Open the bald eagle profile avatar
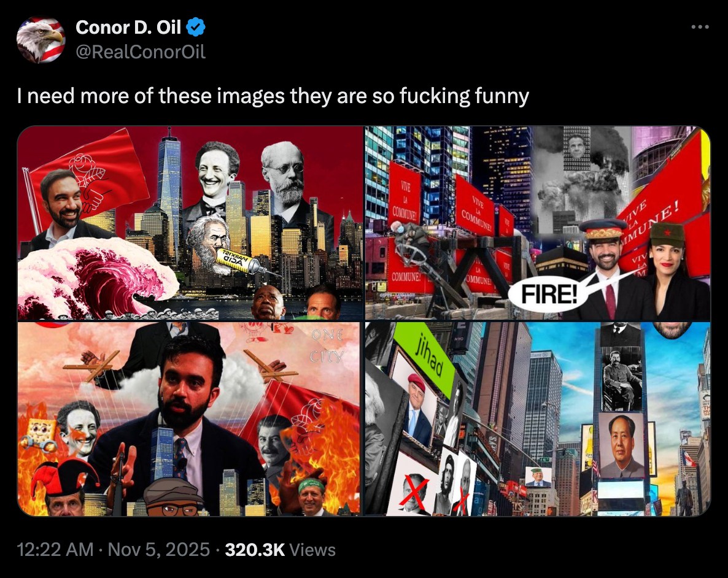This screenshot has height=578, width=728. pyautogui.click(x=41, y=39)
